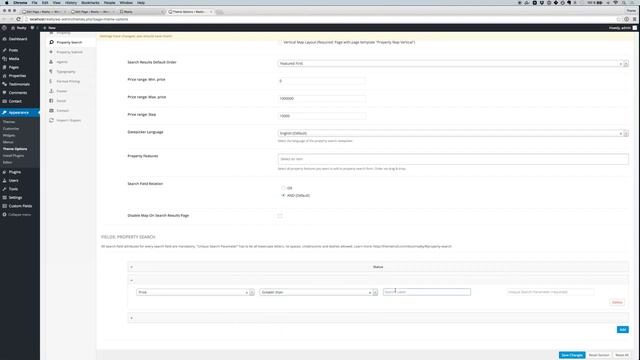Screen dimensions: 640x360
Task: Click the Price range Step field
Action: 322,116
